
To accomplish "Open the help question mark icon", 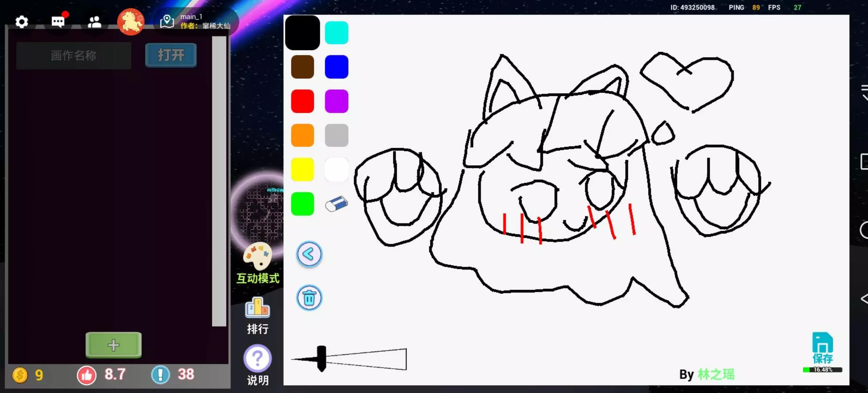I will pos(257,359).
